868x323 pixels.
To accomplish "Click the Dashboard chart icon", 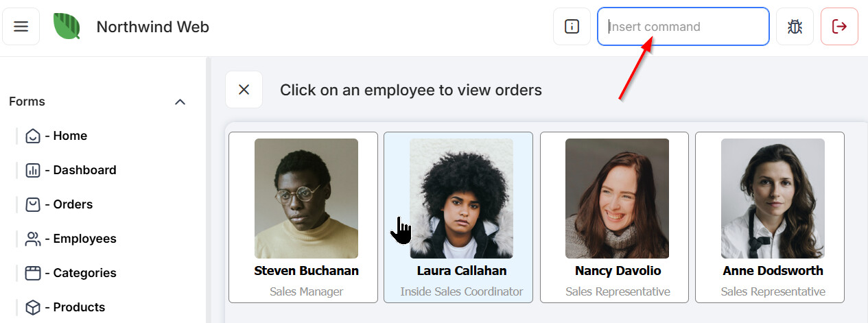I will (33, 170).
